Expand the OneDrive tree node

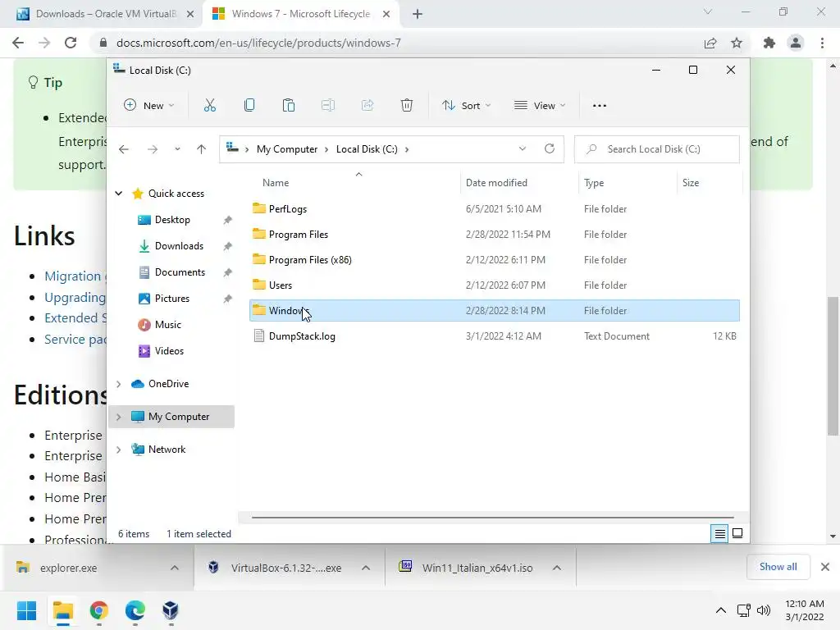pyautogui.click(x=118, y=384)
